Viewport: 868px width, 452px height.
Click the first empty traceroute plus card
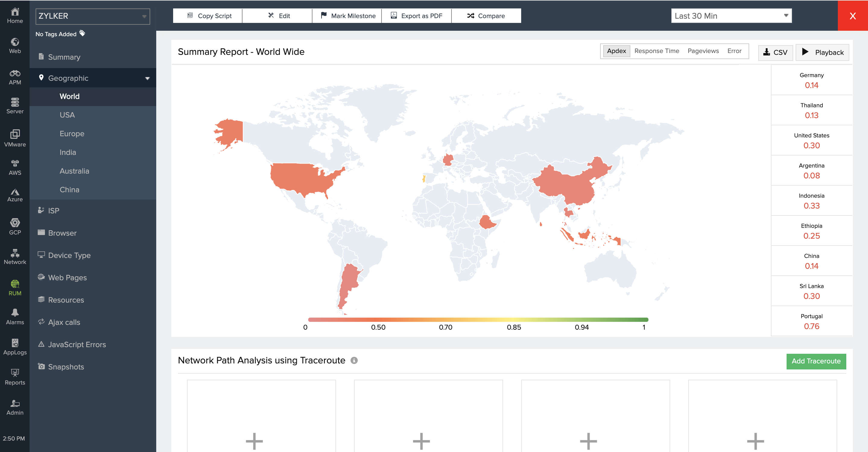pos(261,416)
